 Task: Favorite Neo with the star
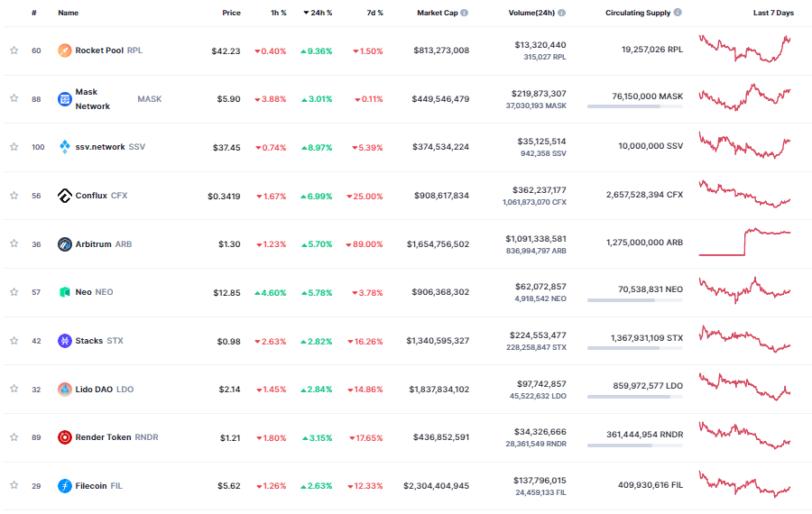[x=14, y=292]
